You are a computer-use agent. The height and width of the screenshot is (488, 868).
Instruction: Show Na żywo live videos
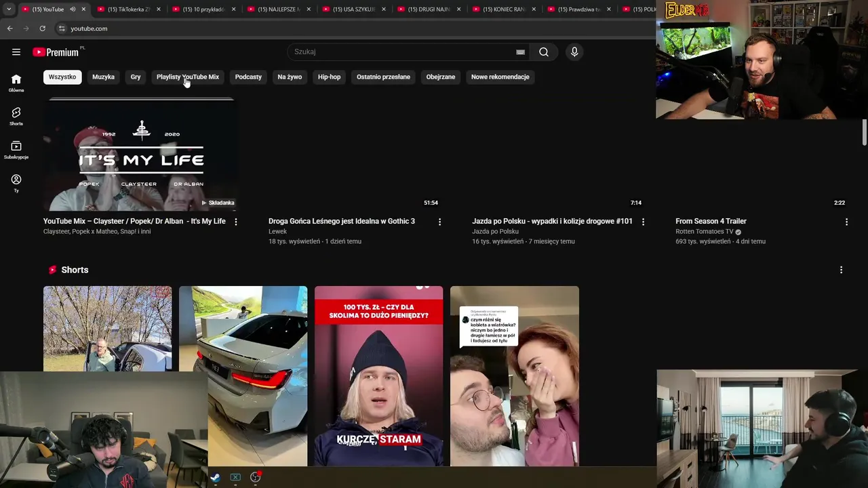pyautogui.click(x=290, y=77)
